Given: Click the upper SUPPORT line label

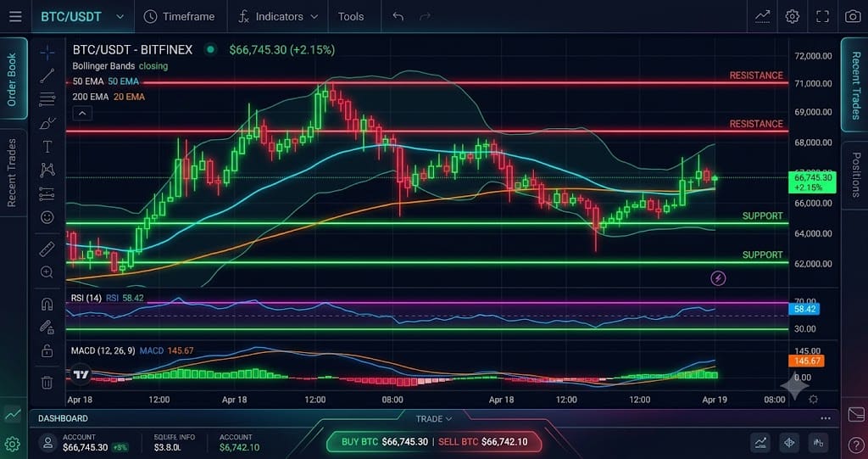Looking at the screenshot, I should [x=762, y=216].
